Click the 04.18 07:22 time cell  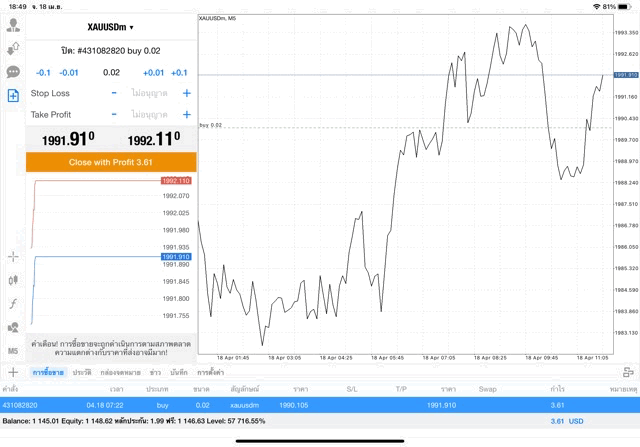click(105, 405)
